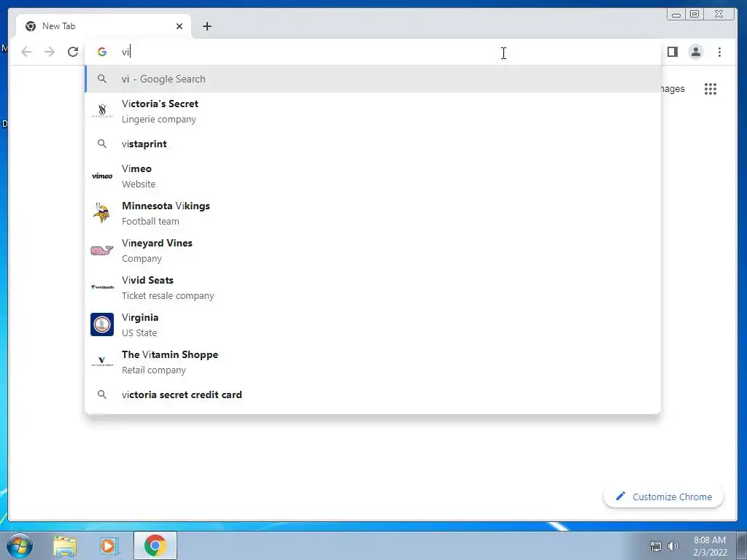Open Chrome's three-dot menu

[719, 52]
